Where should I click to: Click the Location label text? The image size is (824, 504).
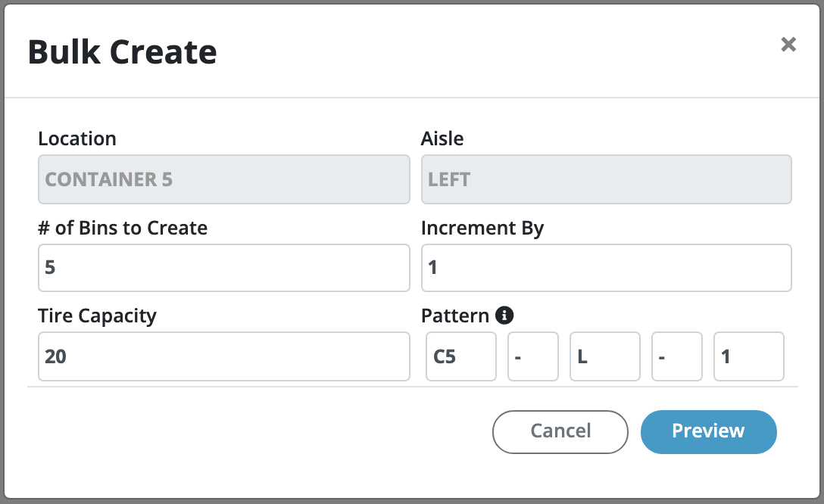pyautogui.click(x=77, y=139)
